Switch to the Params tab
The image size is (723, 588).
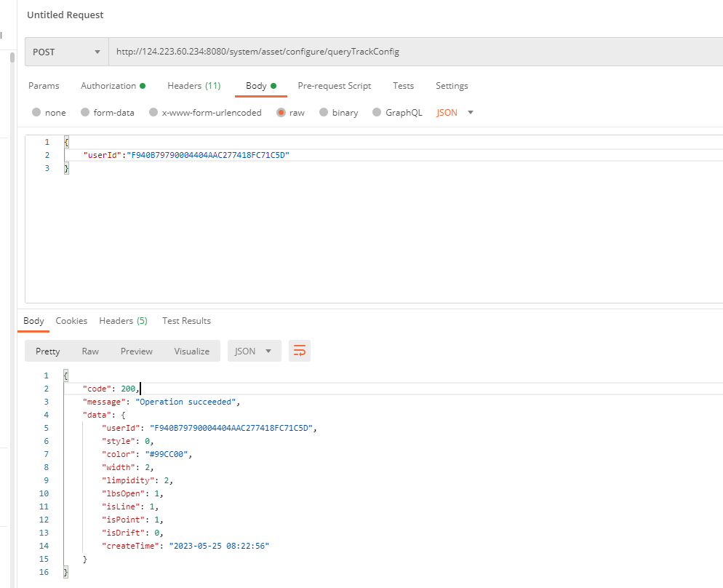pos(44,86)
